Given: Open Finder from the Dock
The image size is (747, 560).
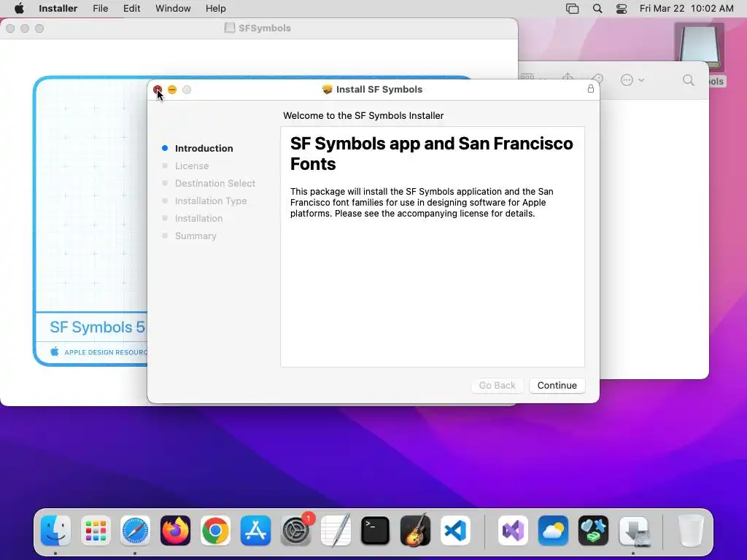Looking at the screenshot, I should (55, 530).
